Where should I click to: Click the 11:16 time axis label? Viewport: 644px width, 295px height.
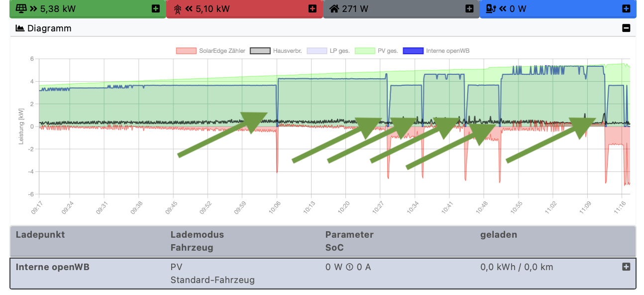[619, 207]
